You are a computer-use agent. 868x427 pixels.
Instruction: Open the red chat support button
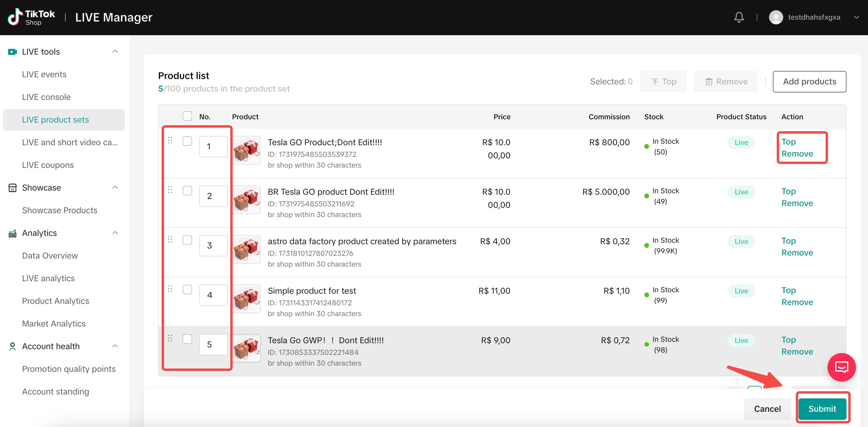[x=841, y=367]
